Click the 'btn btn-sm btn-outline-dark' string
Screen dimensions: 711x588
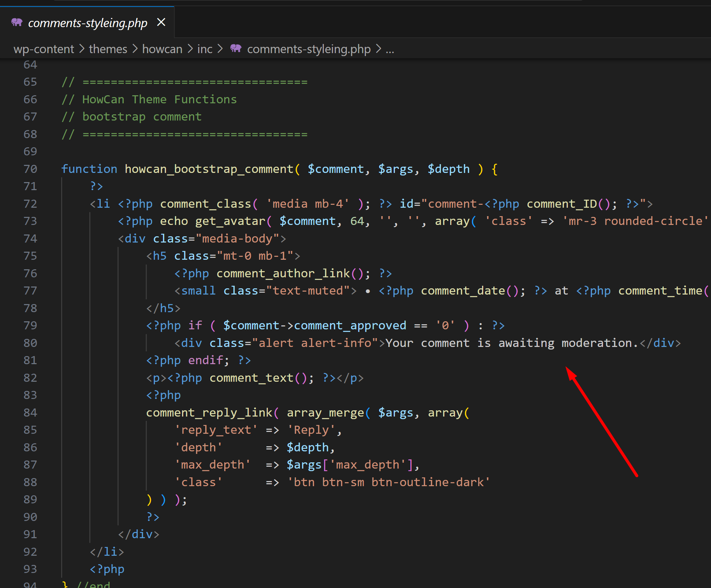[x=388, y=482]
